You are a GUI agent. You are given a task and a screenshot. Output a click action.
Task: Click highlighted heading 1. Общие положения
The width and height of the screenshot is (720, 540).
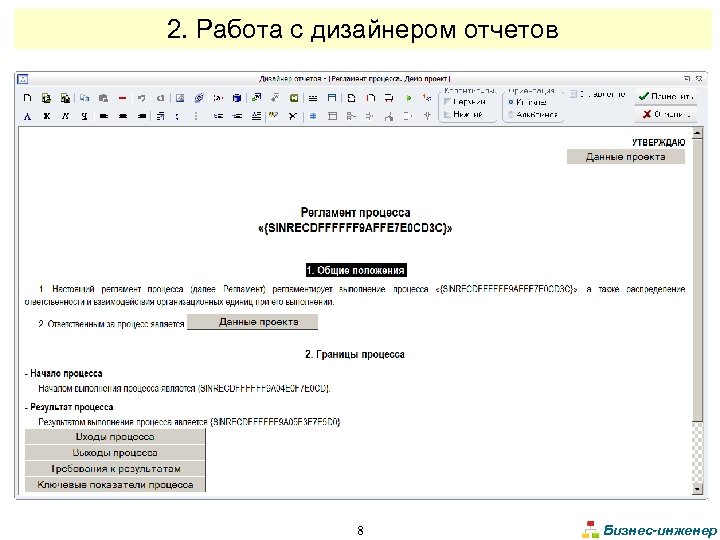(356, 270)
